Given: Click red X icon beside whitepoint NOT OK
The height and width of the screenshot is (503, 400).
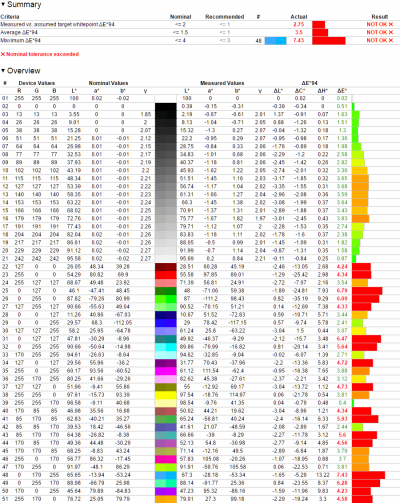Looking at the screenshot, I should point(391,24).
